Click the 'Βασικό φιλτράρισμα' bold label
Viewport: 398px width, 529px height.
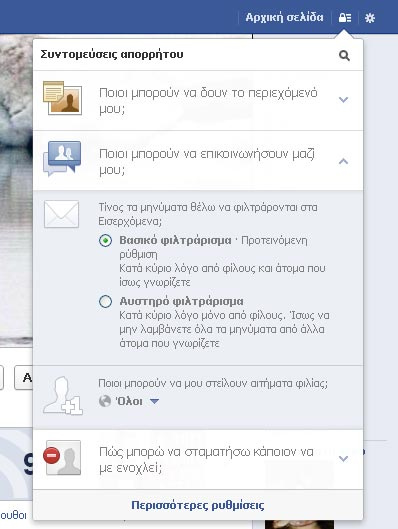175,241
